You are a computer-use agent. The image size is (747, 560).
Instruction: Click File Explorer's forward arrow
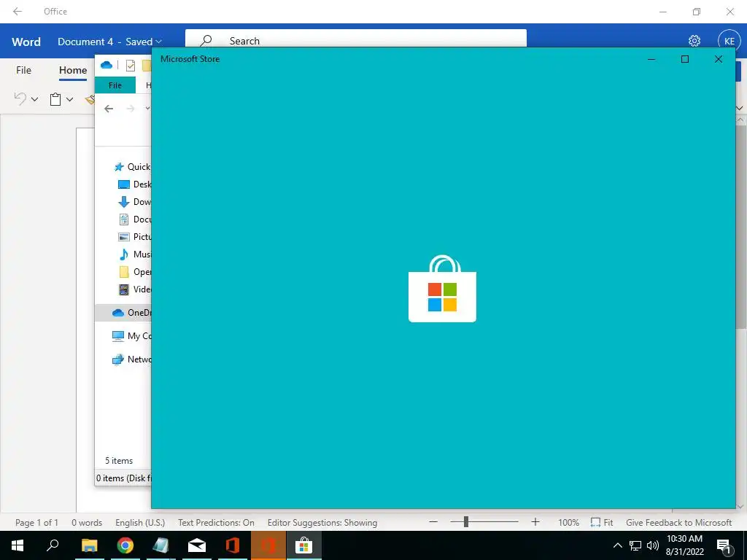[130, 109]
